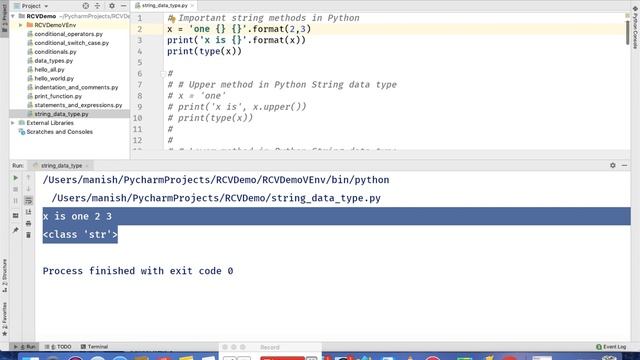This screenshot has height=360, width=640.
Task: Click line number 3 in editor gutter
Action: point(140,40)
